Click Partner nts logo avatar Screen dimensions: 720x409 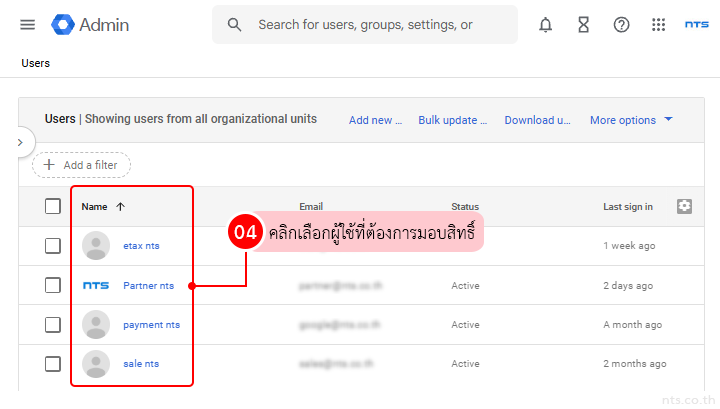[96, 286]
